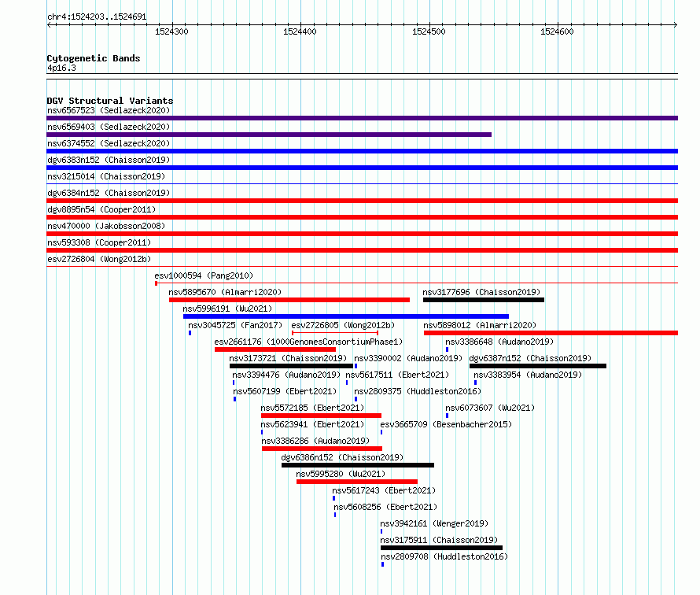The width and height of the screenshot is (700, 595).
Task: Open the nsv5617511 (Ebert2021) label
Action: tap(397, 375)
